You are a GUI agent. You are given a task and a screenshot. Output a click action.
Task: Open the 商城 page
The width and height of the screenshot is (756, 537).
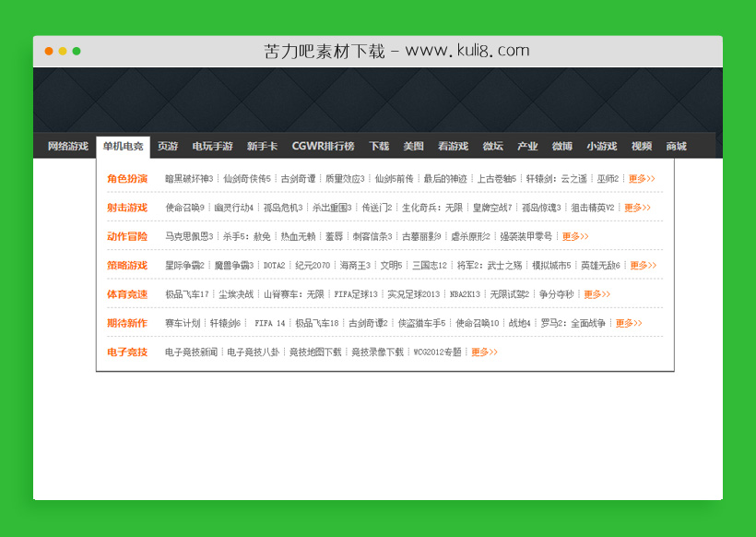click(676, 146)
